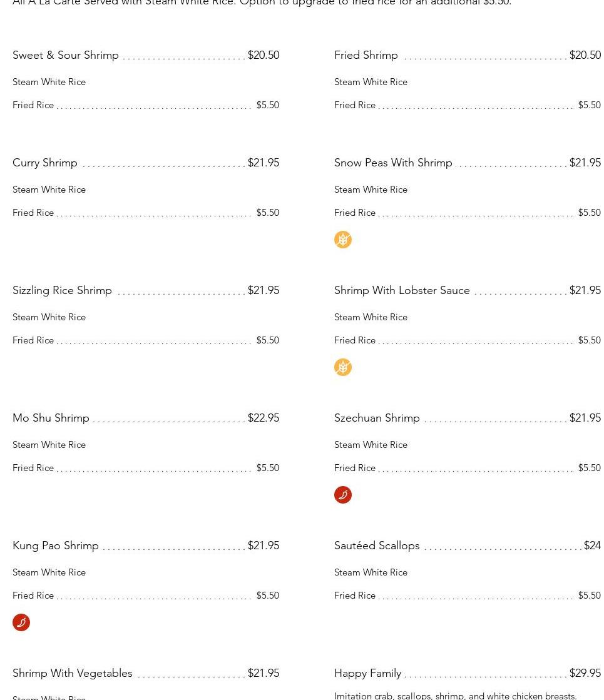The width and height of the screenshot is (604, 700).
Task: Select Curry Shrimp dish title
Action: pyautogui.click(x=45, y=163)
